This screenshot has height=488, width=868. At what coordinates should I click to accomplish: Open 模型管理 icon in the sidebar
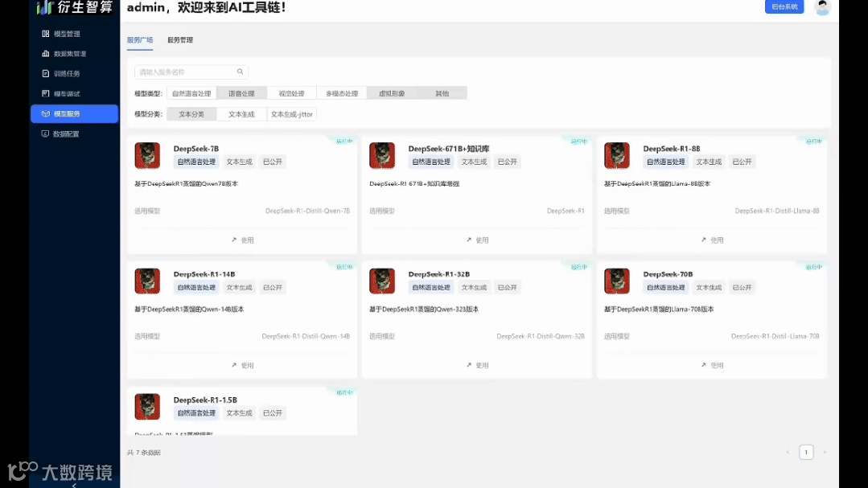click(x=45, y=34)
